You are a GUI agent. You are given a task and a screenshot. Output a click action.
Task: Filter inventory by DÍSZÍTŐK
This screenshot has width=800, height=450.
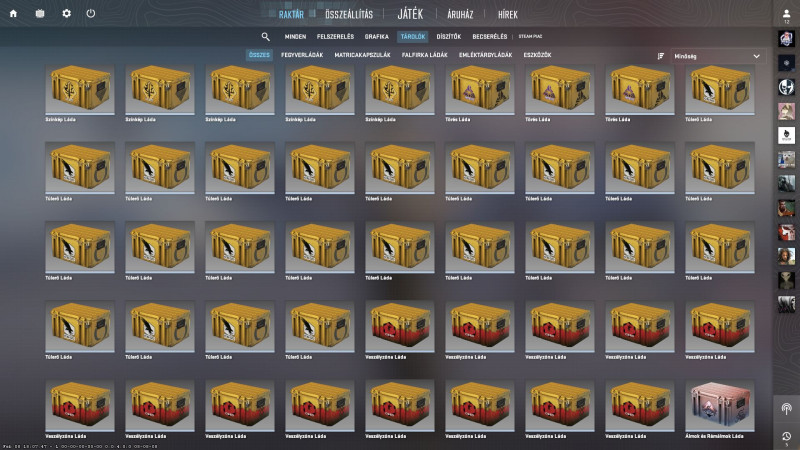click(448, 37)
